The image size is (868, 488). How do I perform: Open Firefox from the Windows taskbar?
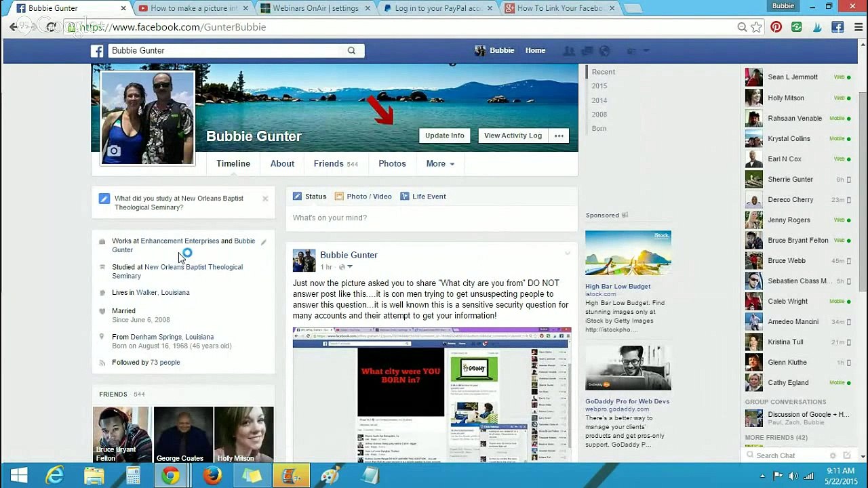tap(212, 476)
